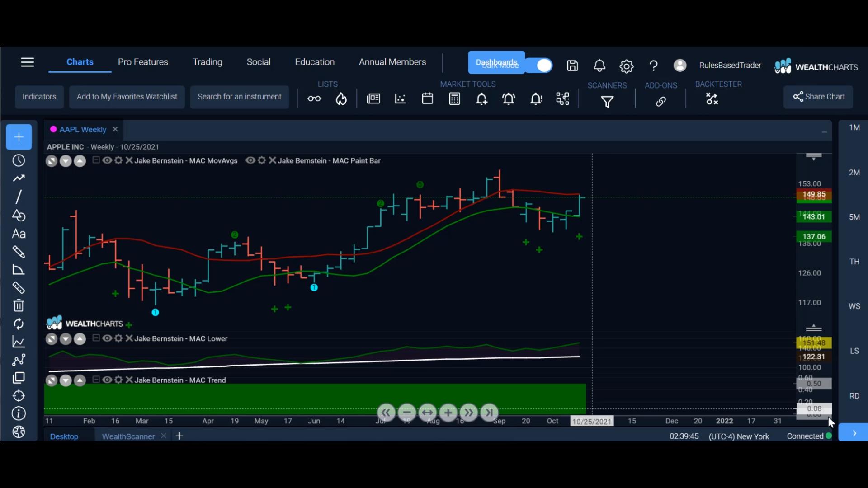
Task: Move main chart pane down arrow
Action: [66, 161]
